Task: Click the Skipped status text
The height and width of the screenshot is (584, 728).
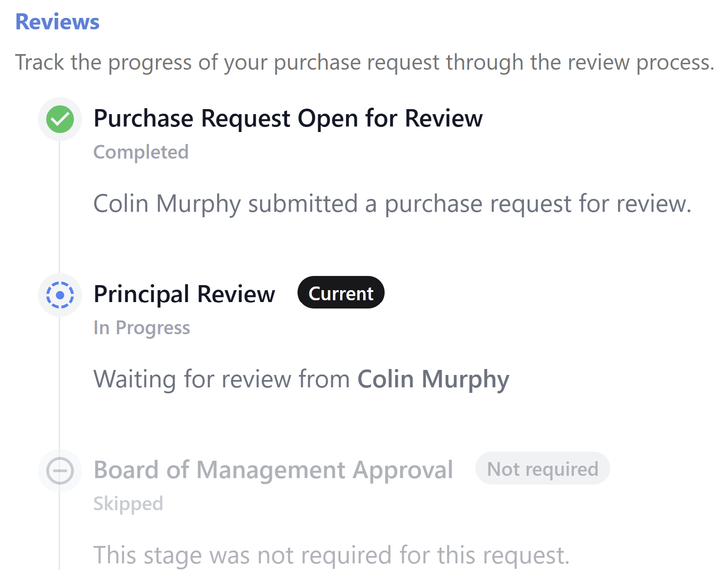Action: click(128, 503)
